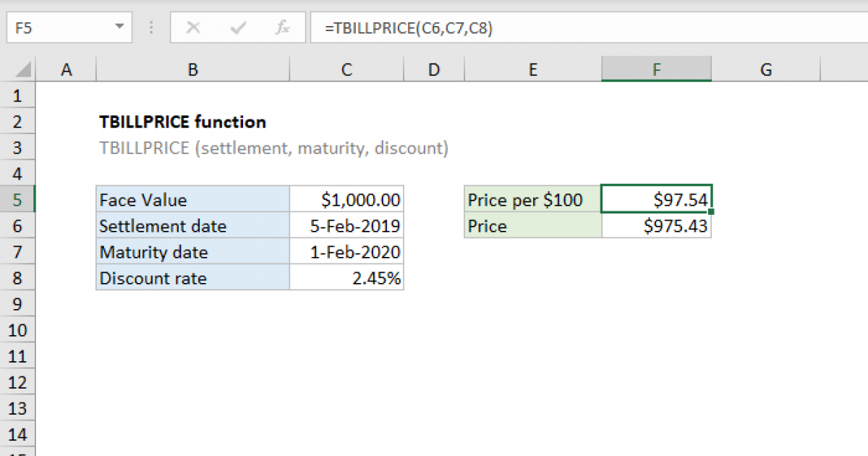Select the Maturity date value 1-Feb-2020
868x456 pixels.
point(346,252)
